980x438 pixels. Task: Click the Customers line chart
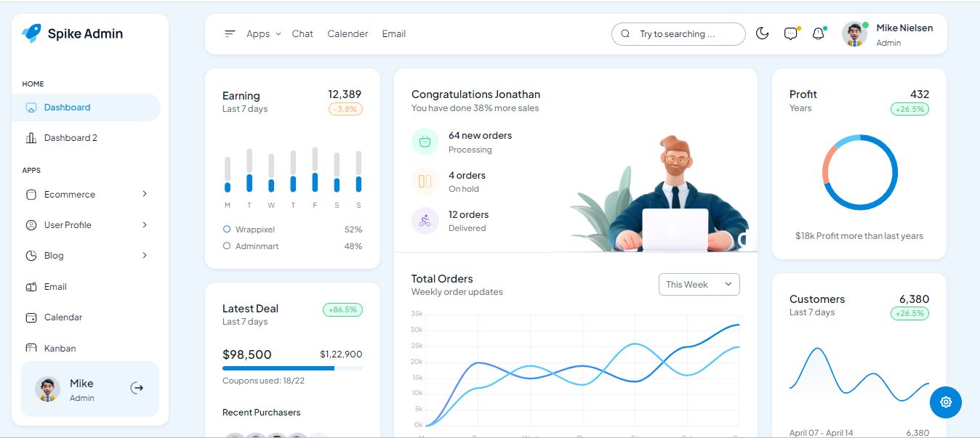pos(859,375)
